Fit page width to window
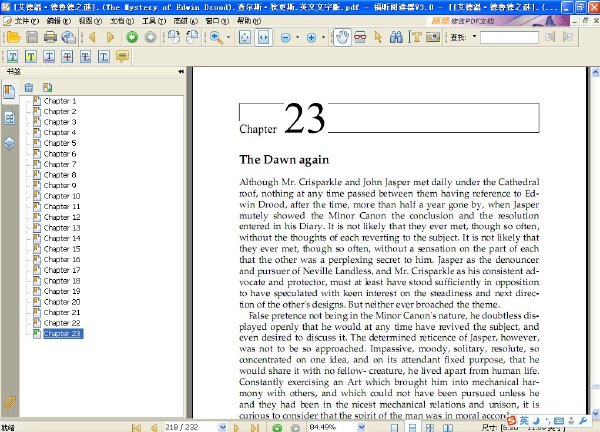 click(x=264, y=37)
